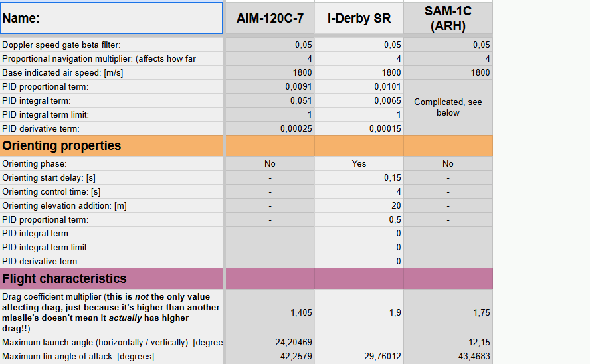
Task: Click the AIM-120C-7 column header
Action: [x=270, y=18]
